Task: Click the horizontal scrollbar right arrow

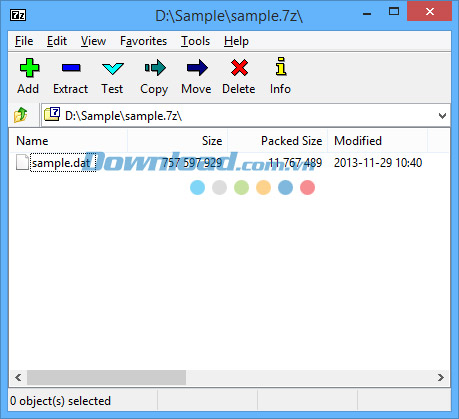Action: (x=441, y=377)
